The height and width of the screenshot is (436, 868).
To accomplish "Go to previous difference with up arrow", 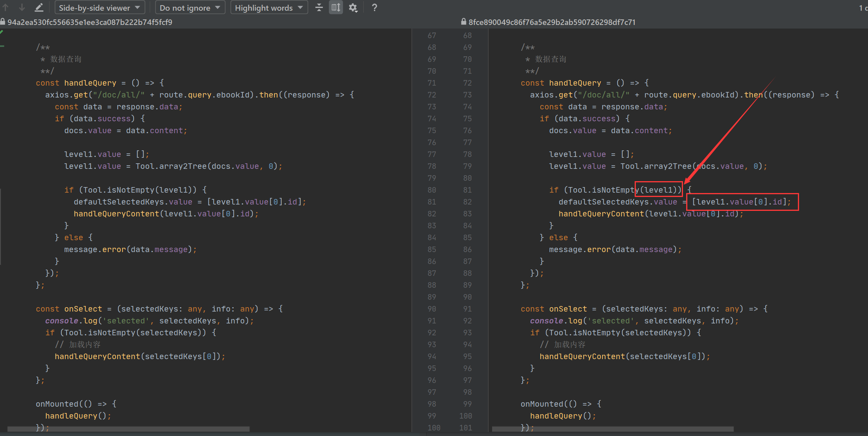I will [6, 8].
